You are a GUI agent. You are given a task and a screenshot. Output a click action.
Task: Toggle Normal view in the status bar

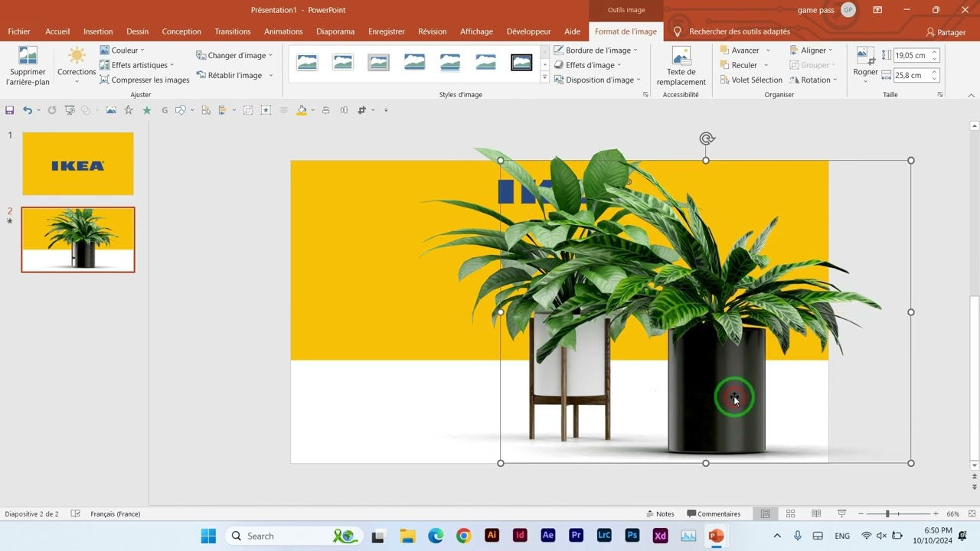pos(765,514)
